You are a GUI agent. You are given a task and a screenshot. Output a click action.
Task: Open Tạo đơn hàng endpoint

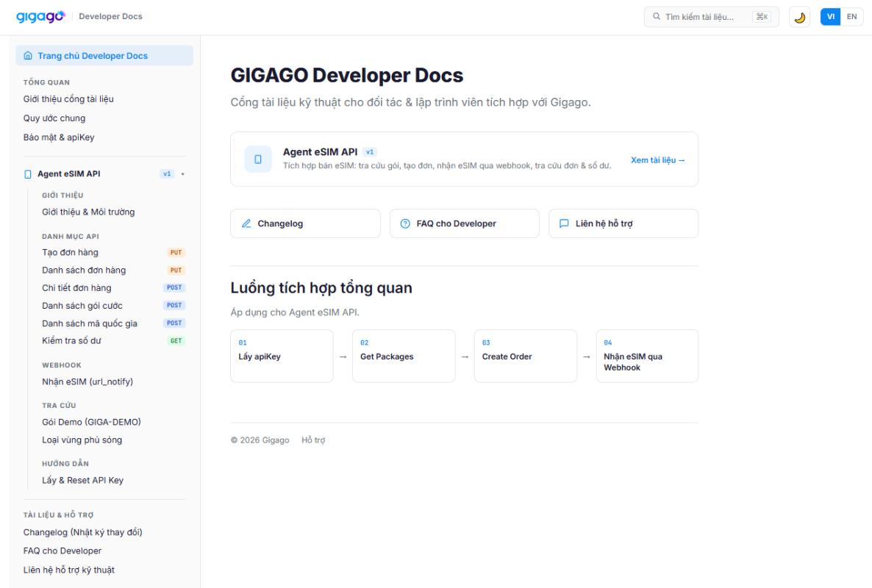[x=70, y=252]
